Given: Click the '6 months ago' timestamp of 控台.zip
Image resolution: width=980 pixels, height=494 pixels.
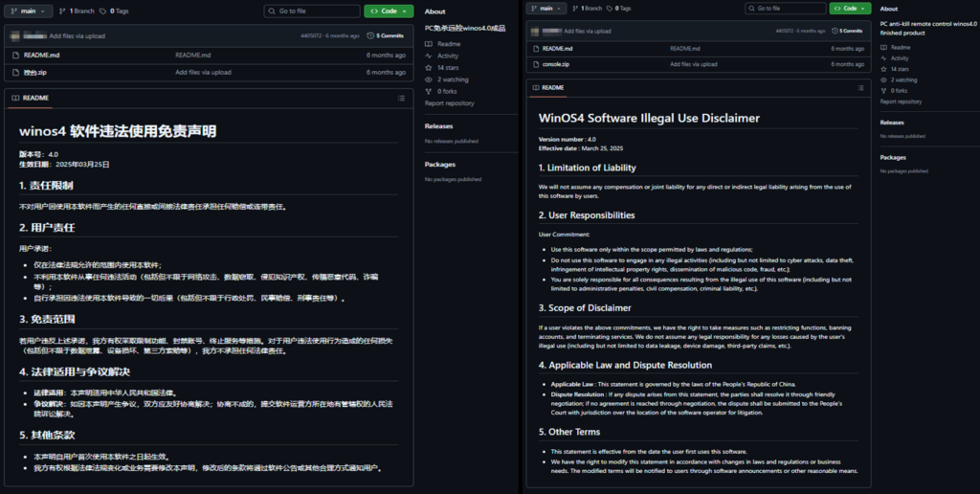Looking at the screenshot, I should coord(386,73).
